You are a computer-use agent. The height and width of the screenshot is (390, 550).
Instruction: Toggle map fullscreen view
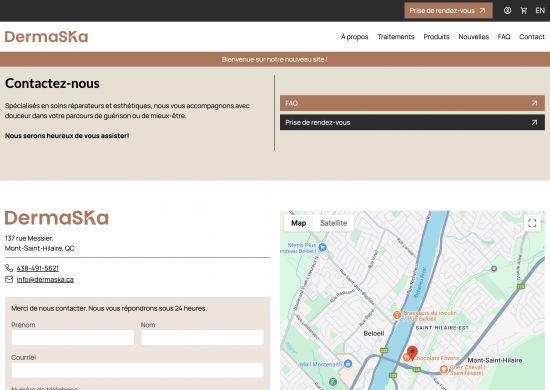coord(532,223)
